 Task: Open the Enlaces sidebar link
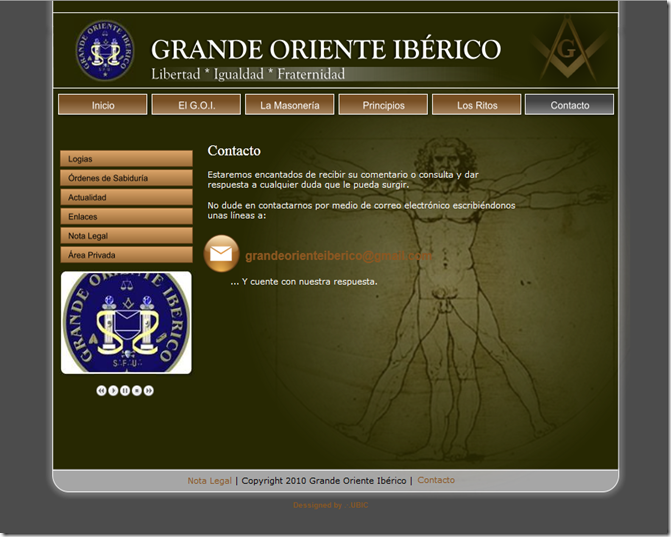126,217
